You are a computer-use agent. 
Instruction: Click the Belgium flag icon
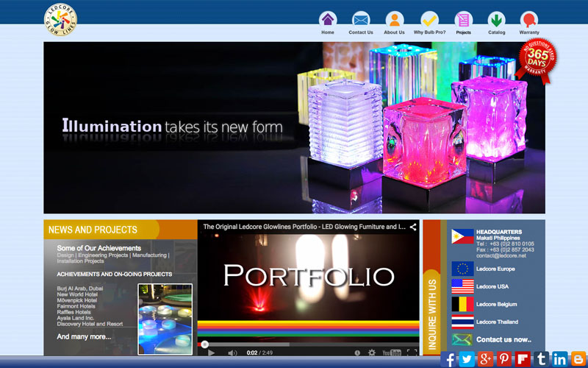[462, 304]
